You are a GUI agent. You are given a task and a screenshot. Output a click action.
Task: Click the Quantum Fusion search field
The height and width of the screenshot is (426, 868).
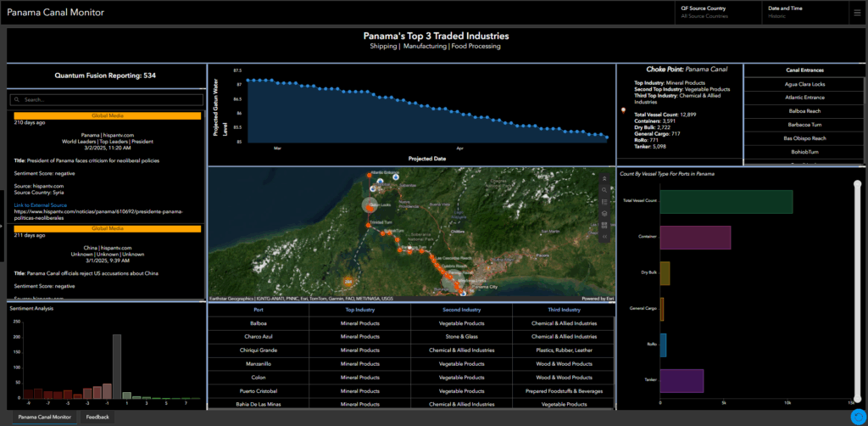coord(106,99)
